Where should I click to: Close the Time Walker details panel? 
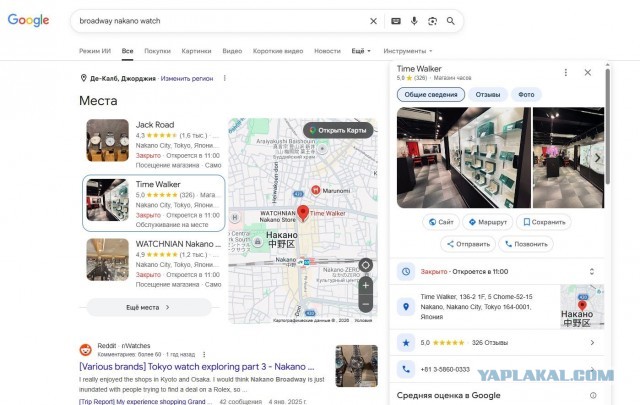(587, 72)
